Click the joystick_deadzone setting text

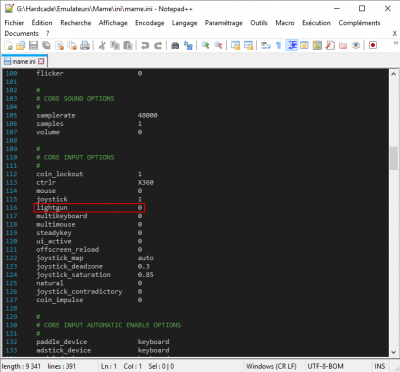click(70, 267)
